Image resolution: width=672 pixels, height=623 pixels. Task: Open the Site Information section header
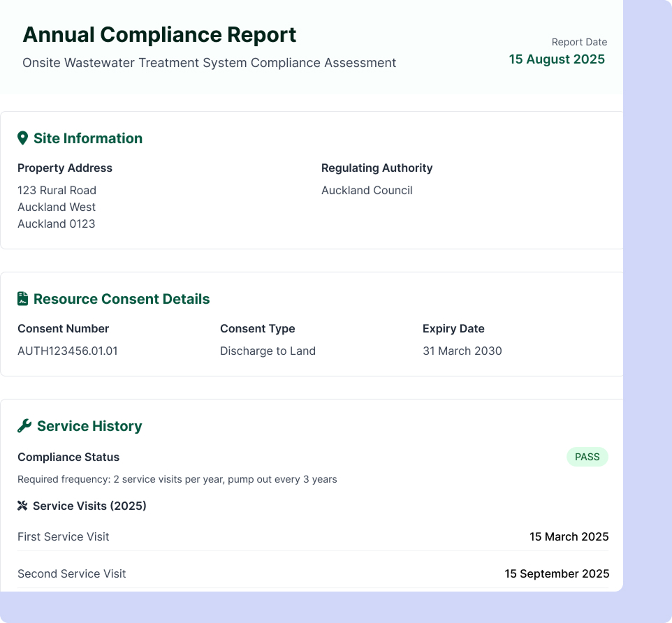87,138
